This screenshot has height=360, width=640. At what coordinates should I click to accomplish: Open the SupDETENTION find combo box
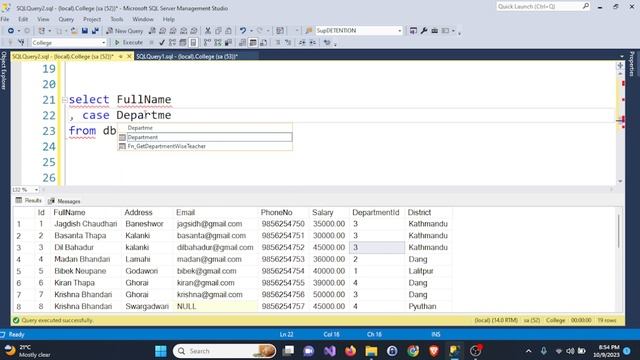coord(359,31)
